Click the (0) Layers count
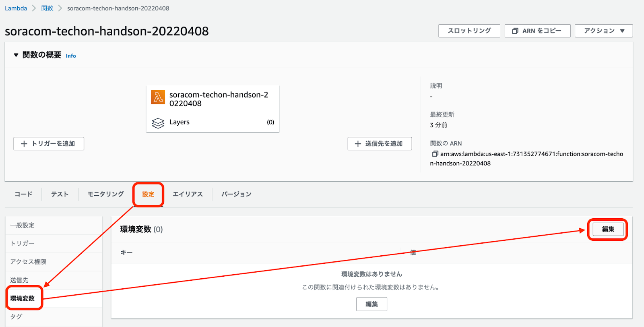This screenshot has height=327, width=644. pyautogui.click(x=270, y=122)
